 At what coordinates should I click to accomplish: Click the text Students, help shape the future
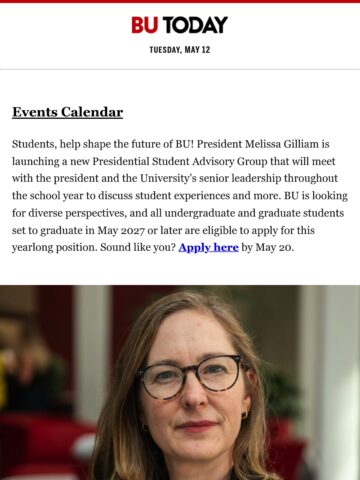92,144
